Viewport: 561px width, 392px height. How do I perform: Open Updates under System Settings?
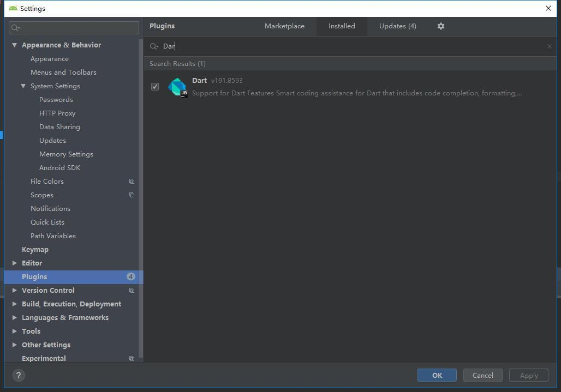[x=52, y=141]
